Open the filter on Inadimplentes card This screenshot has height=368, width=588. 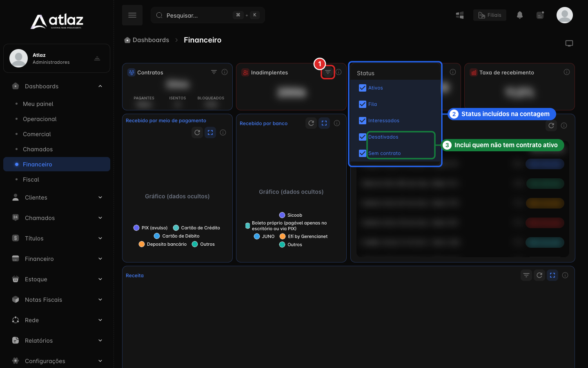coord(328,72)
